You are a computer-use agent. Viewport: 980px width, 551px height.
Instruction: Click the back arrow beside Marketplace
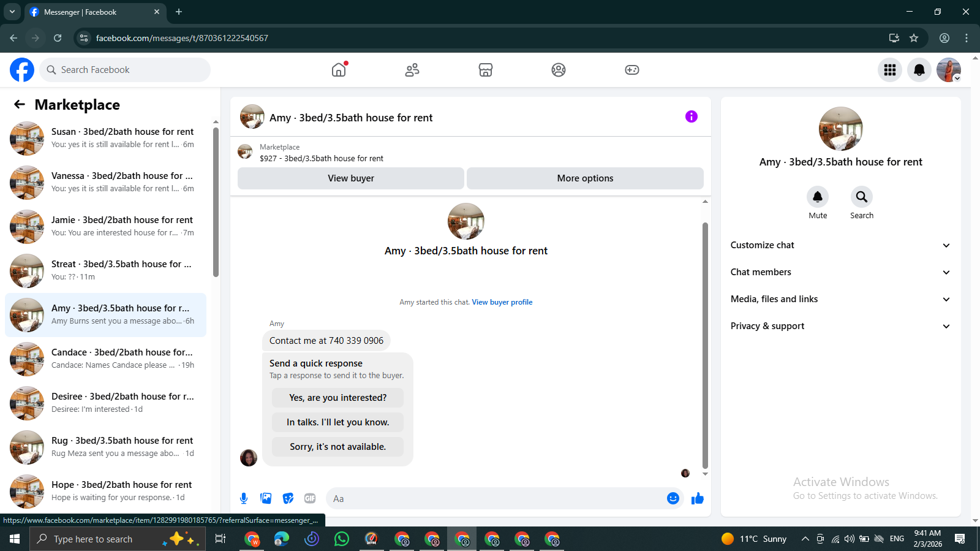[20, 105]
